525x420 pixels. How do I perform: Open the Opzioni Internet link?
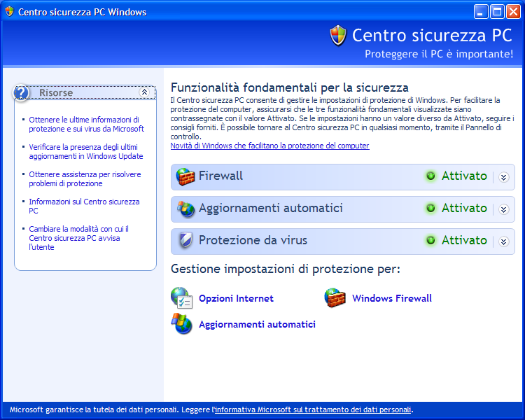coord(236,299)
